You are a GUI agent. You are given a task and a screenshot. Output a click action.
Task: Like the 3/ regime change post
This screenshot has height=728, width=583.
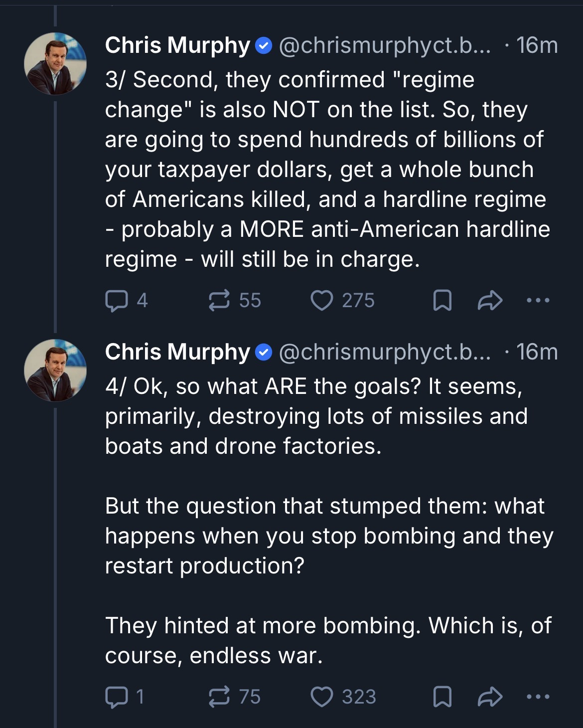pos(322,301)
